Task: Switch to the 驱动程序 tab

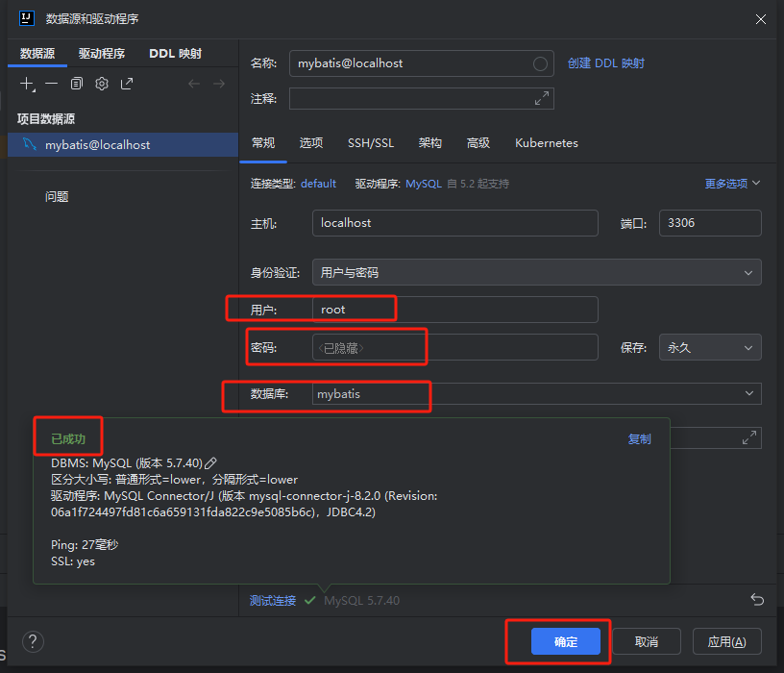Action: point(102,54)
